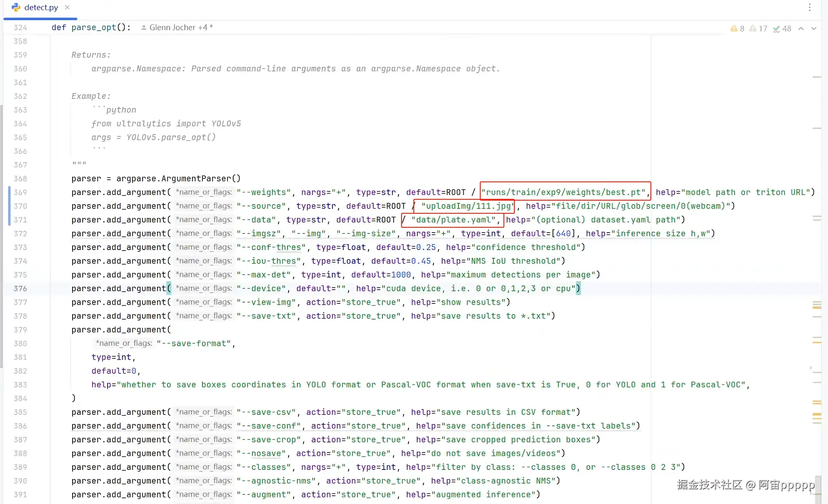
Task: Click the default=1000 value
Action: [381, 275]
